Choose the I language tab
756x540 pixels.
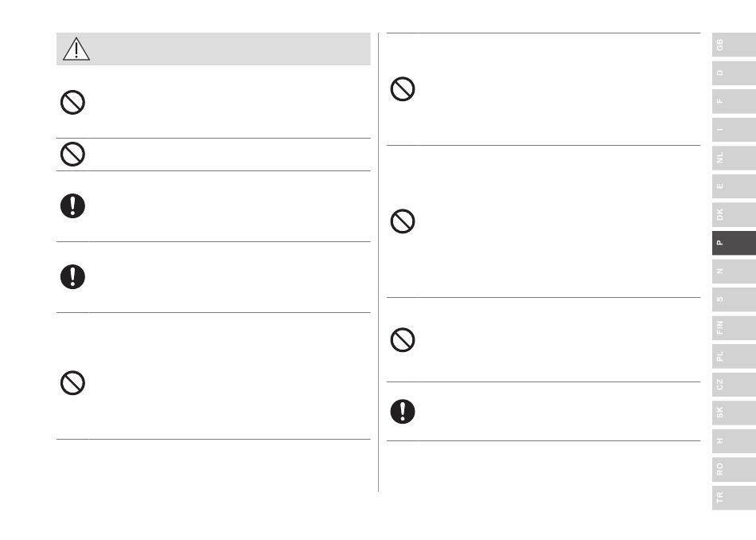pos(734,130)
